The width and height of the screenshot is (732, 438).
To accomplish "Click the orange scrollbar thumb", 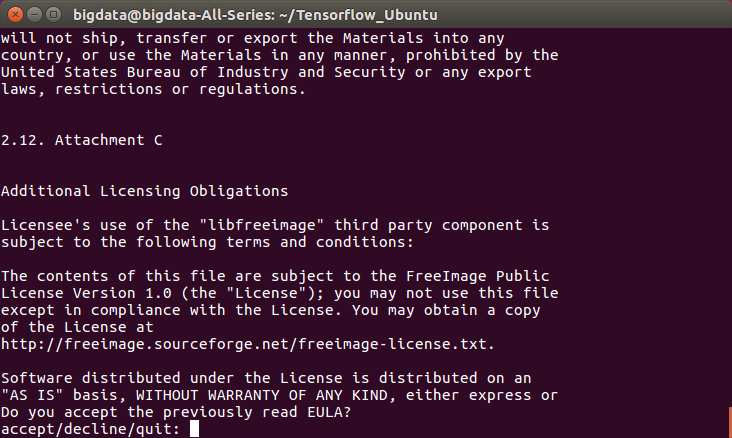I will pyautogui.click(x=728, y=419).
